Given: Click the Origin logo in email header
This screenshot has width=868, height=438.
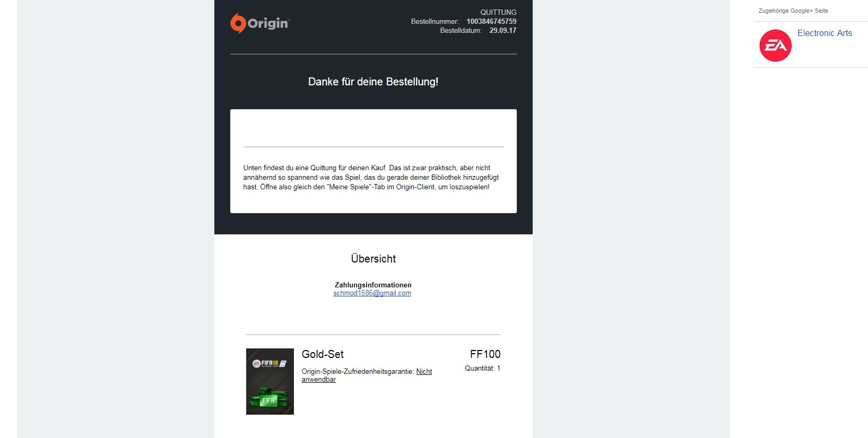Looking at the screenshot, I should click(260, 23).
